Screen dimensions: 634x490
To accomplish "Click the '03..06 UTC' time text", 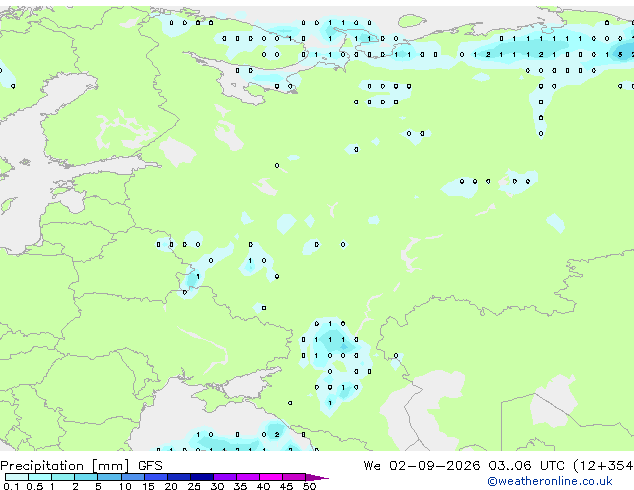I will point(526,466).
